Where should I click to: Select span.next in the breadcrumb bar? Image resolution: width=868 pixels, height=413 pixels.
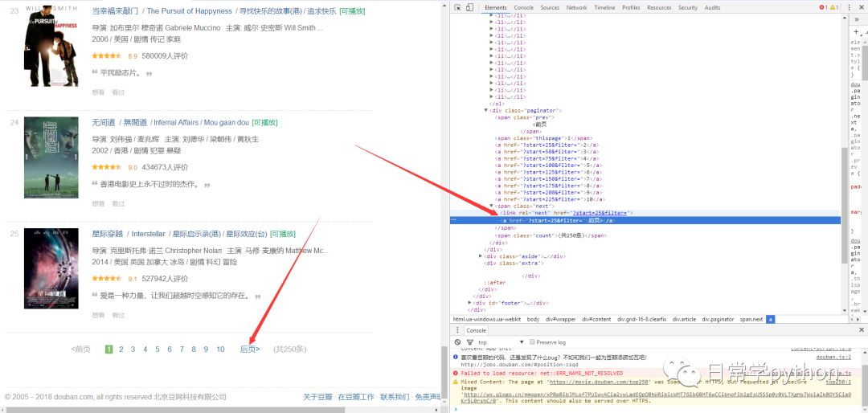(x=751, y=320)
